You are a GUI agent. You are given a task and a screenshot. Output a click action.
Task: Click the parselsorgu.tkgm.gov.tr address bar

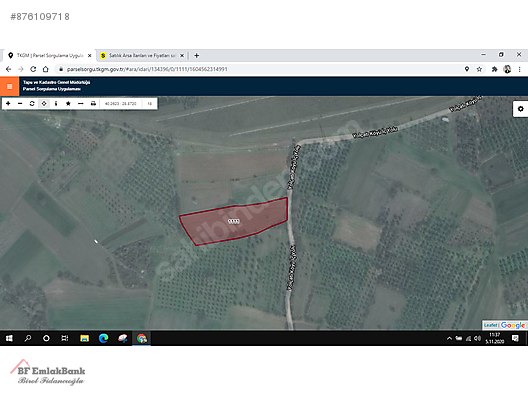pos(147,69)
